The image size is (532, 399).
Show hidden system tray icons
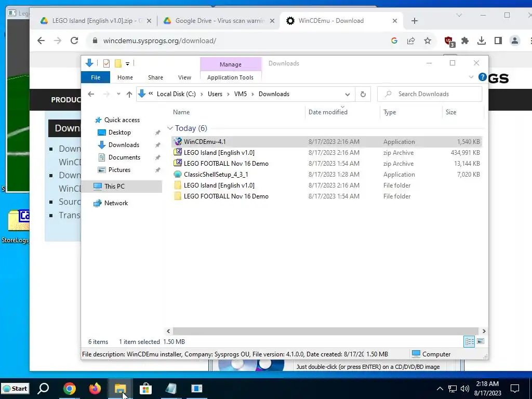(440, 389)
